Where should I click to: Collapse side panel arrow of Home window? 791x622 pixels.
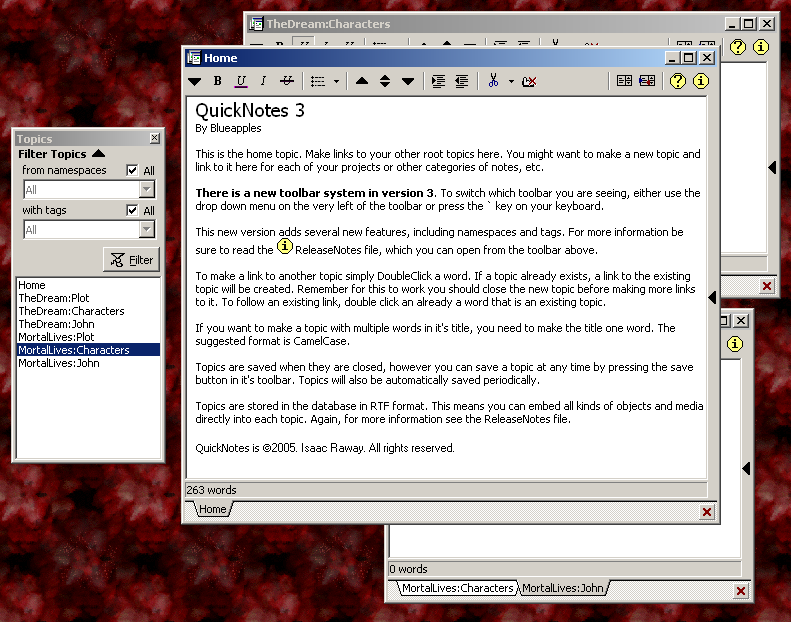[x=712, y=298]
